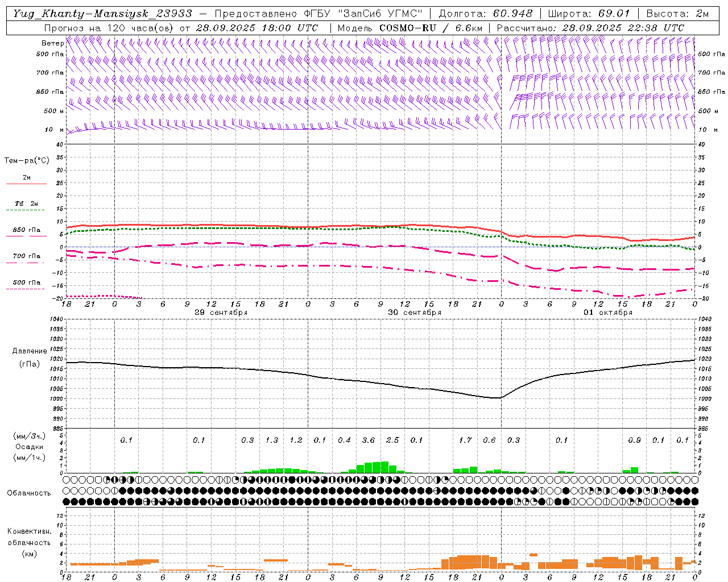The height and width of the screenshot is (582, 728).
Task: Click the latitude value Широта: 69.01
Action: click(589, 13)
